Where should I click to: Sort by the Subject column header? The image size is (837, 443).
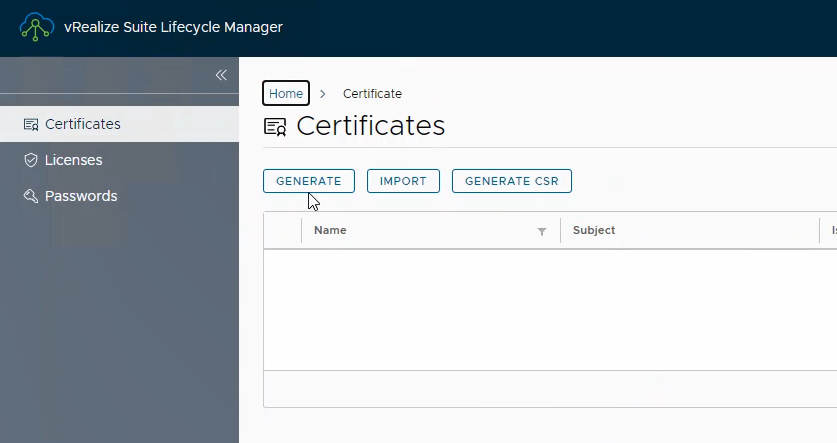(594, 230)
